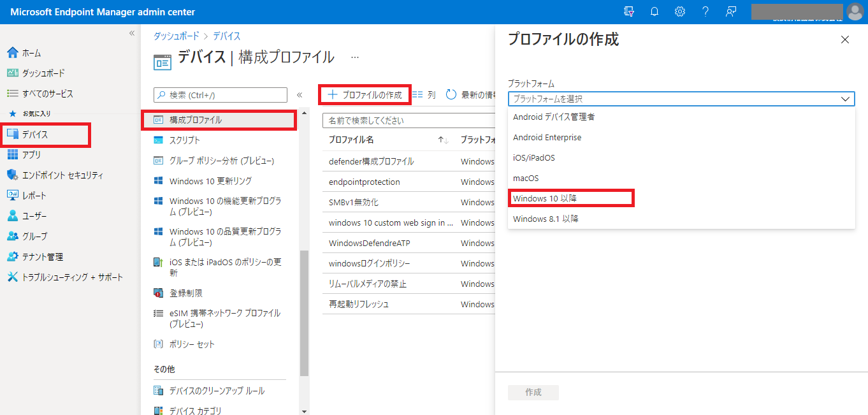Open ダッシュボード in the sidebar
This screenshot has height=415, width=868.
click(x=43, y=73)
